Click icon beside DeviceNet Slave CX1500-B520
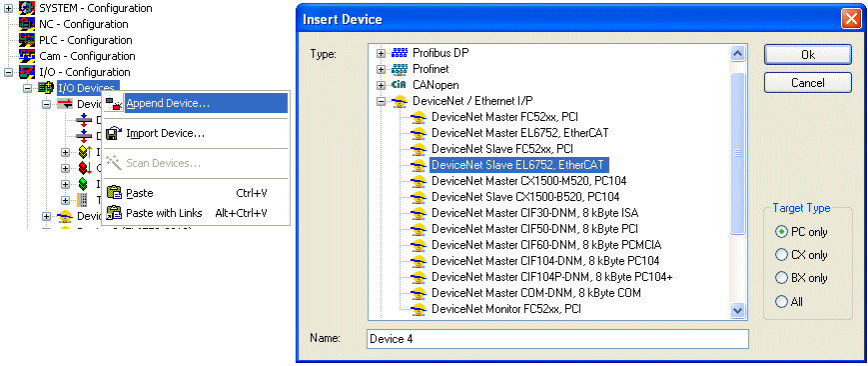 click(x=420, y=197)
